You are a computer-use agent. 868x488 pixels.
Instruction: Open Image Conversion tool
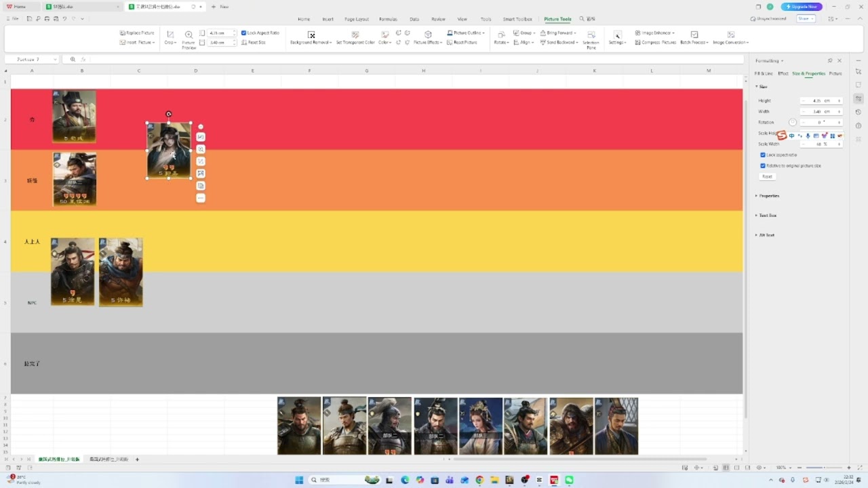pos(731,37)
